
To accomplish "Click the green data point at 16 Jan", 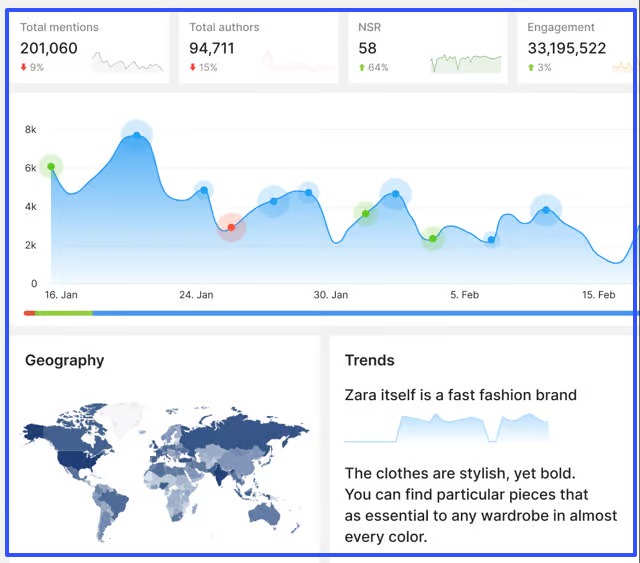I will click(51, 167).
